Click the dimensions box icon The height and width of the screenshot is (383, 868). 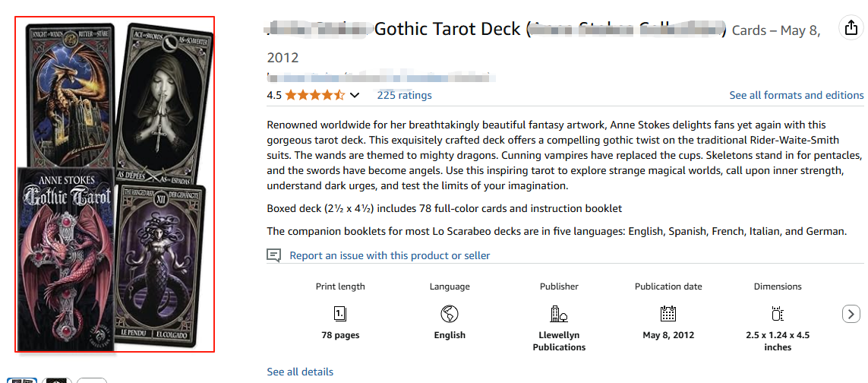[x=778, y=314]
